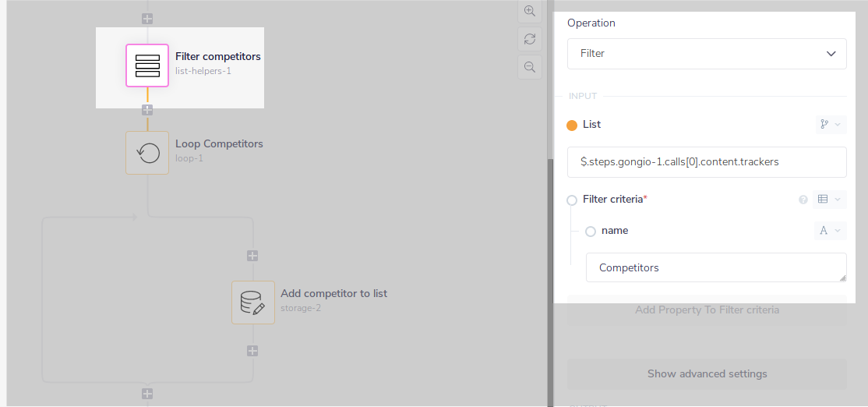This screenshot has height=407, width=868.
Task: Click Add Property To Filter criteria
Action: [707, 310]
